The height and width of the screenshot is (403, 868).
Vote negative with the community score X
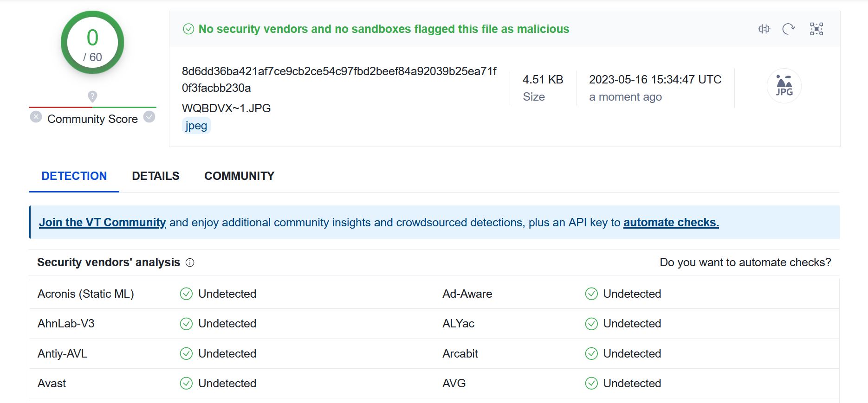click(36, 117)
